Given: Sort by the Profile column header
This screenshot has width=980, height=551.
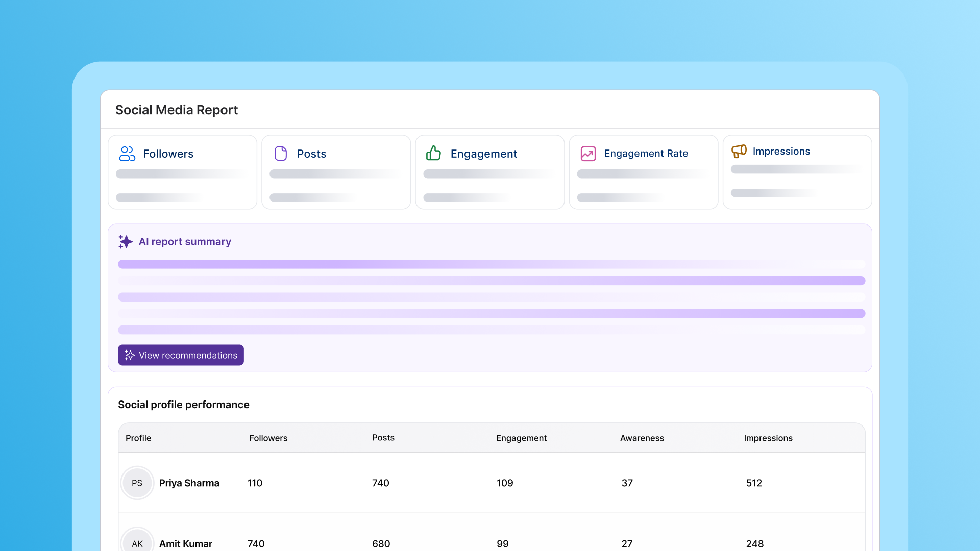Looking at the screenshot, I should [138, 438].
